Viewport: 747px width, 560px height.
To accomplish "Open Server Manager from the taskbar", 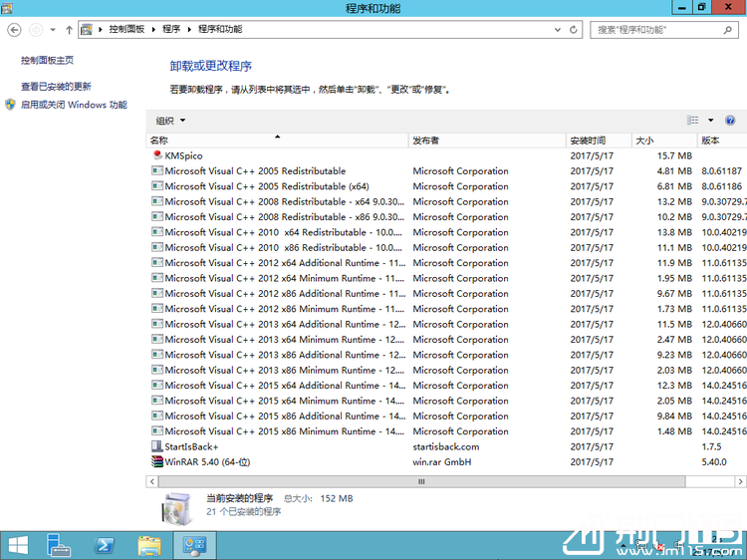I will [58, 546].
